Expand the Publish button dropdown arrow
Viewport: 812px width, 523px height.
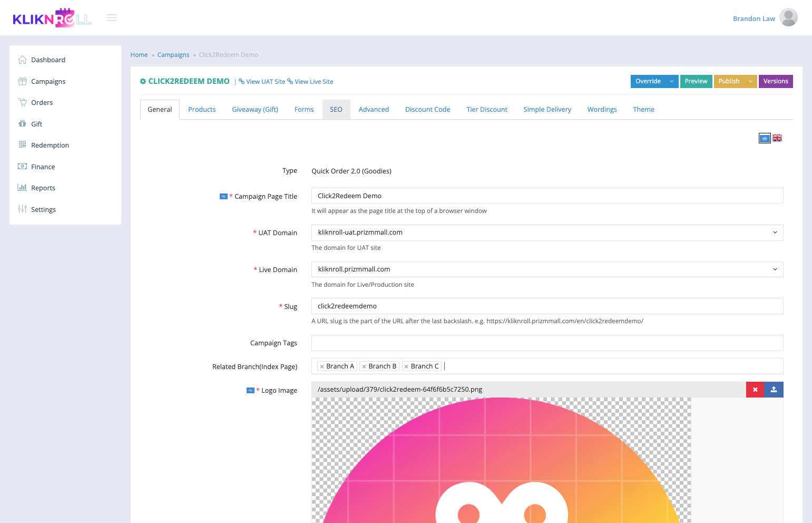pyautogui.click(x=751, y=81)
